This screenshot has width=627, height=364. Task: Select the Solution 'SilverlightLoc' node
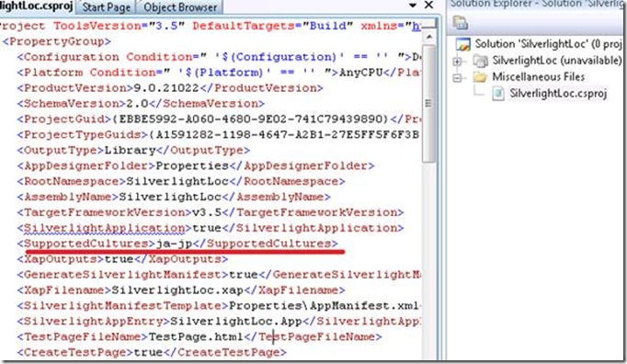[548, 43]
